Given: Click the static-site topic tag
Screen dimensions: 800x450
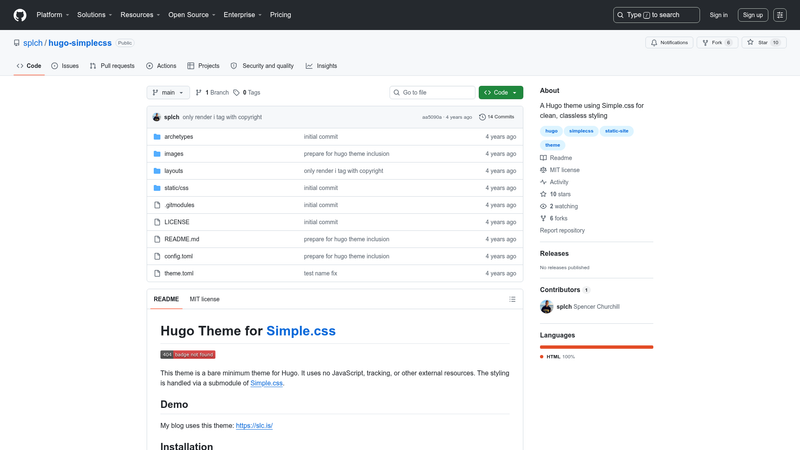Looking at the screenshot, I should click(x=616, y=131).
